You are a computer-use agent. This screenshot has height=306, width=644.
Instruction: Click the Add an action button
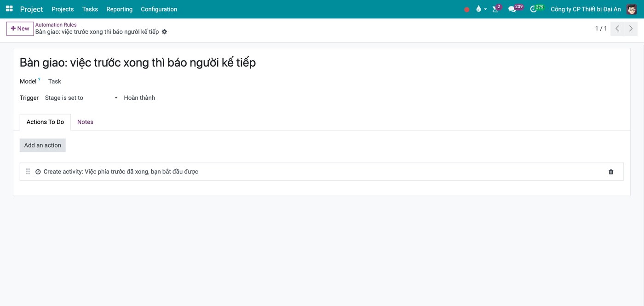(42, 145)
